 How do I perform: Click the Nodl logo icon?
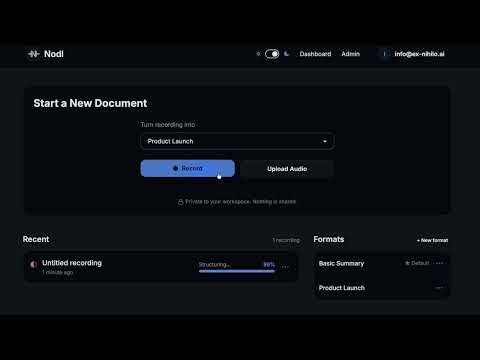33,54
